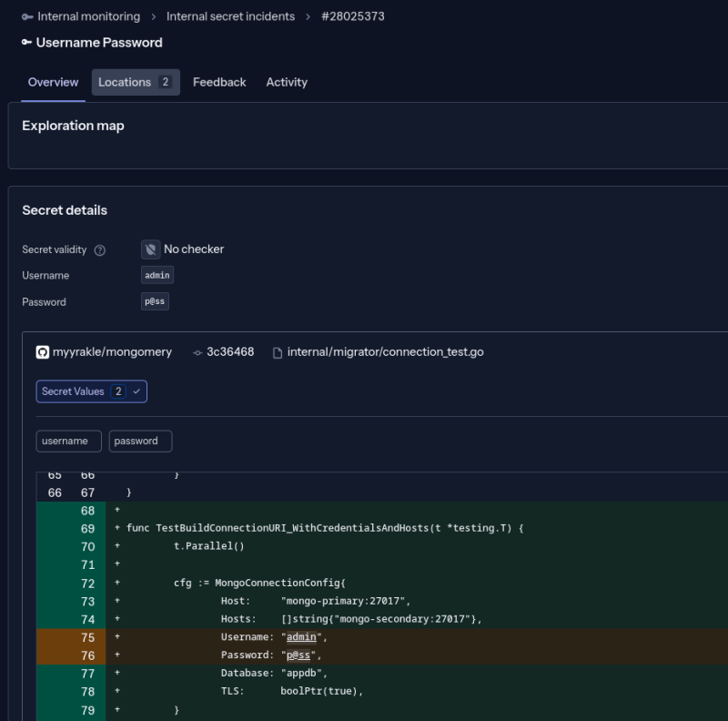The height and width of the screenshot is (721, 728).
Task: Open the Feedback tab
Action: click(219, 83)
